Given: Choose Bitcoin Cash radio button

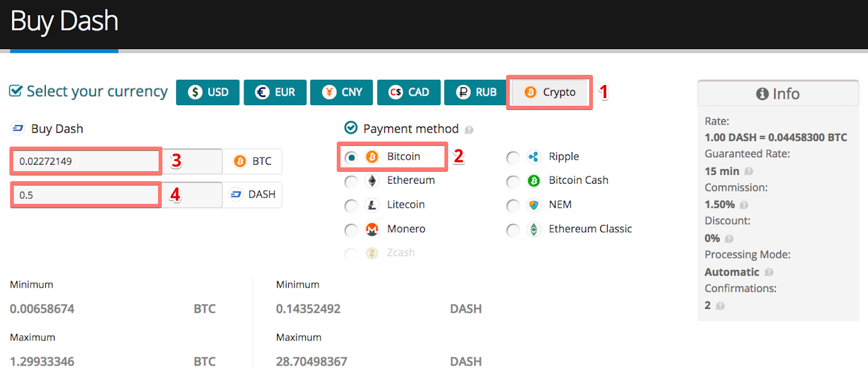Looking at the screenshot, I should point(513,181).
